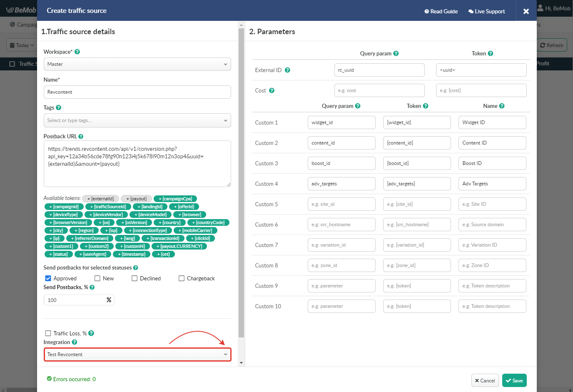Show Integration help tooltip
573x392 pixels.
(75, 342)
